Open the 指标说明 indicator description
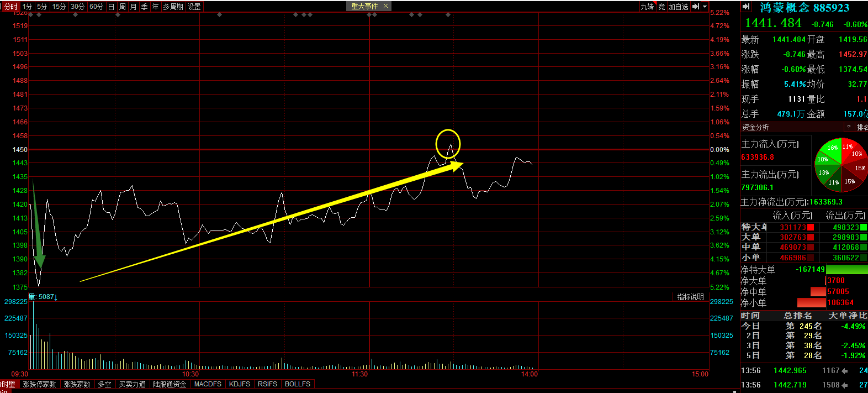This screenshot has width=868, height=393. click(x=690, y=297)
